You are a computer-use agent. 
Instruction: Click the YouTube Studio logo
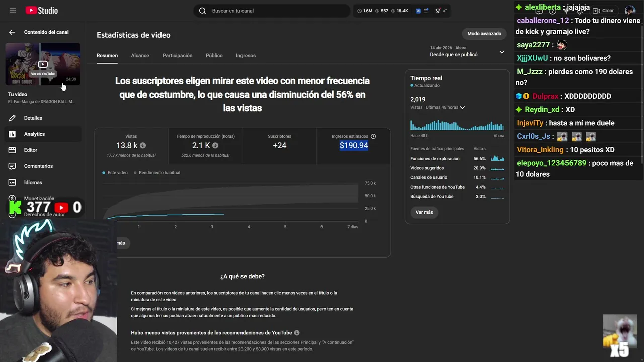pyautogui.click(x=41, y=11)
